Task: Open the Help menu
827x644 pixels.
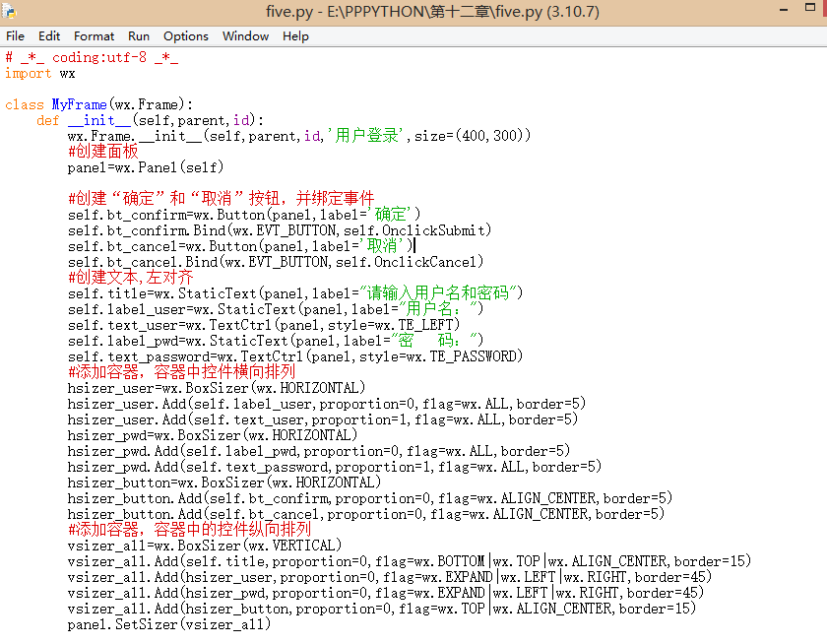Action: (x=295, y=35)
